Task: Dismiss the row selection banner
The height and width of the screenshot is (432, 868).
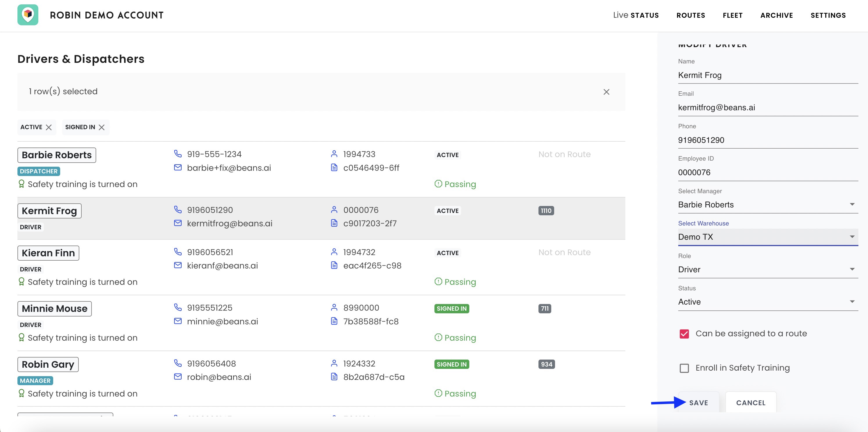Action: (x=606, y=92)
